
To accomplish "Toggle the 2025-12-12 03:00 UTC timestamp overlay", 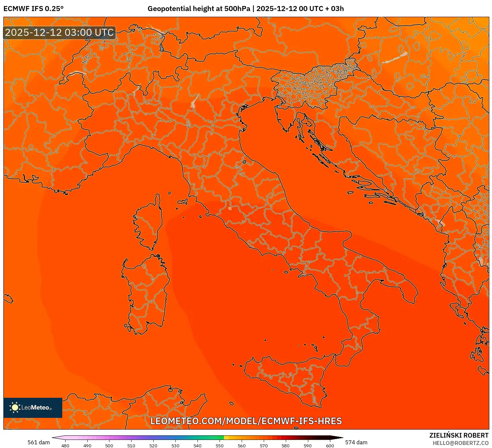I will [60, 33].
